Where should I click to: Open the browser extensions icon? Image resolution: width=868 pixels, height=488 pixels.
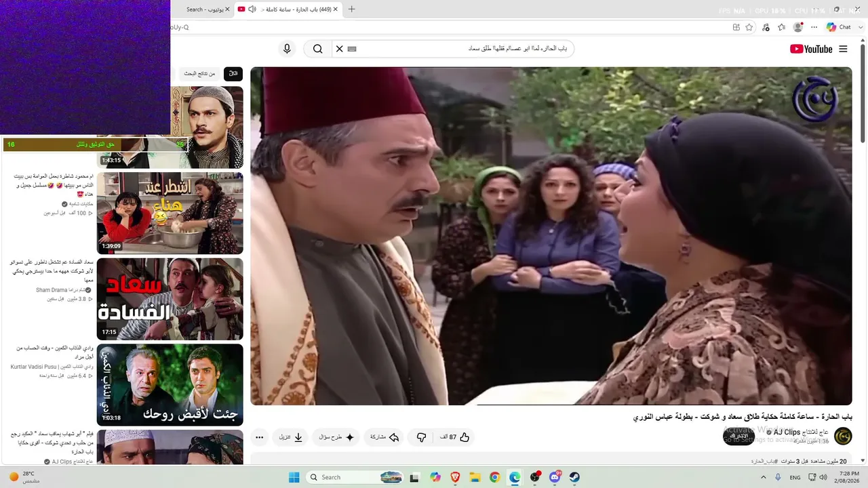tap(766, 27)
